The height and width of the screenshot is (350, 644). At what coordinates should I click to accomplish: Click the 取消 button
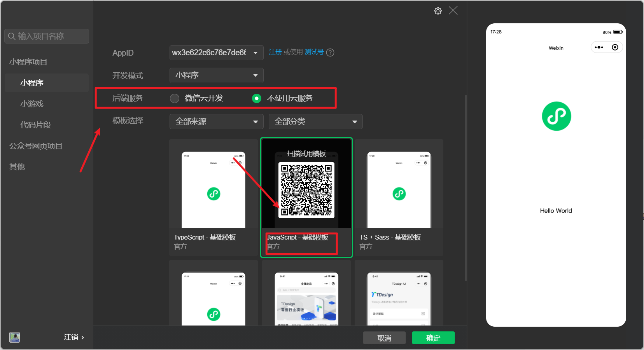coord(384,338)
